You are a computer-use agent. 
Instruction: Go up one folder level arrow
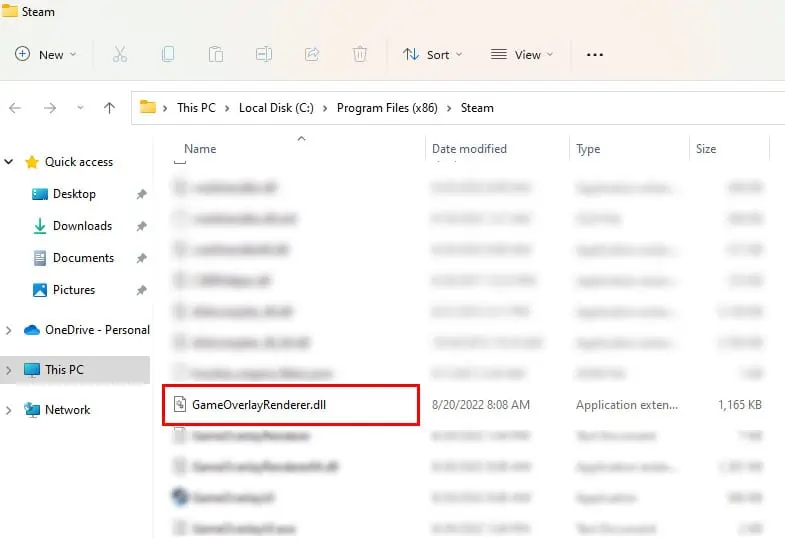(x=109, y=108)
